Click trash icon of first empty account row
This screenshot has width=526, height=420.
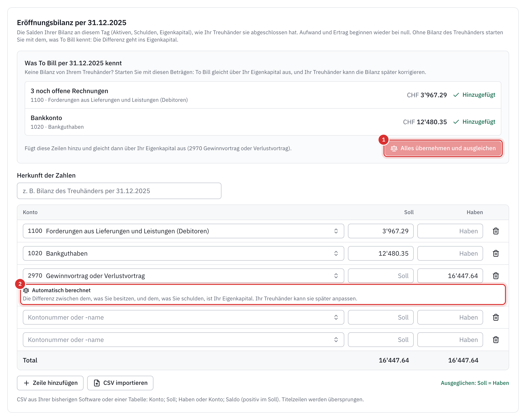click(495, 317)
